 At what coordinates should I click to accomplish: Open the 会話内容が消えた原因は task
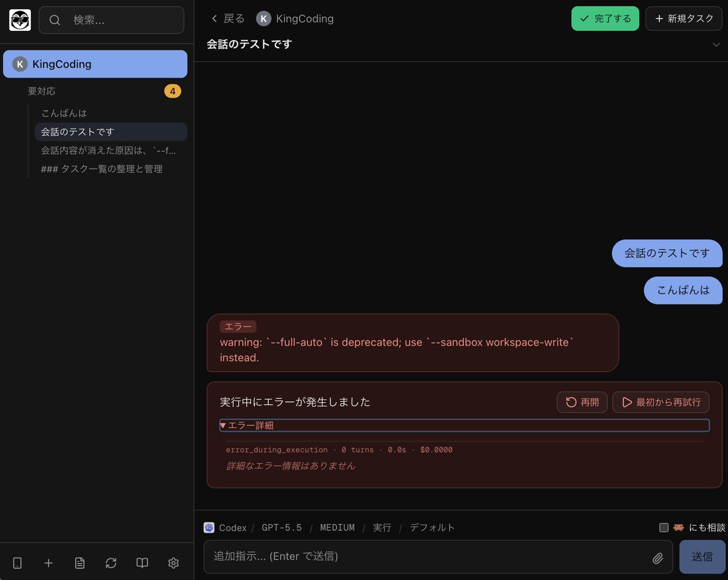(x=110, y=150)
